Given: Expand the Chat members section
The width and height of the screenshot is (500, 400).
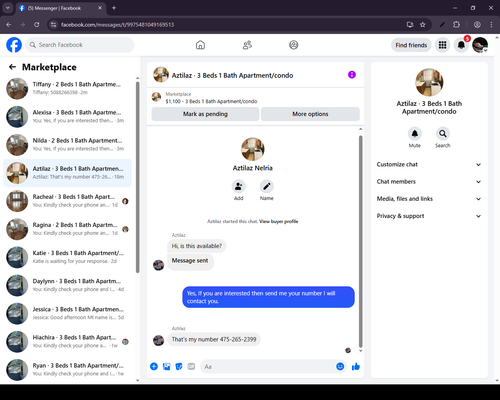Looking at the screenshot, I should coord(429,182).
